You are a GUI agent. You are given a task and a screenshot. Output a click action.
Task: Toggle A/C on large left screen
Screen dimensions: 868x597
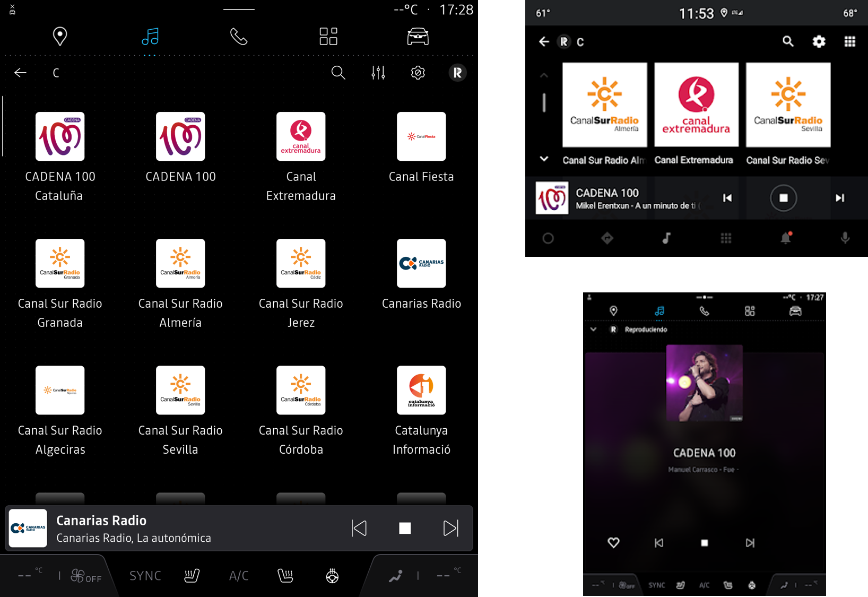[x=239, y=576]
